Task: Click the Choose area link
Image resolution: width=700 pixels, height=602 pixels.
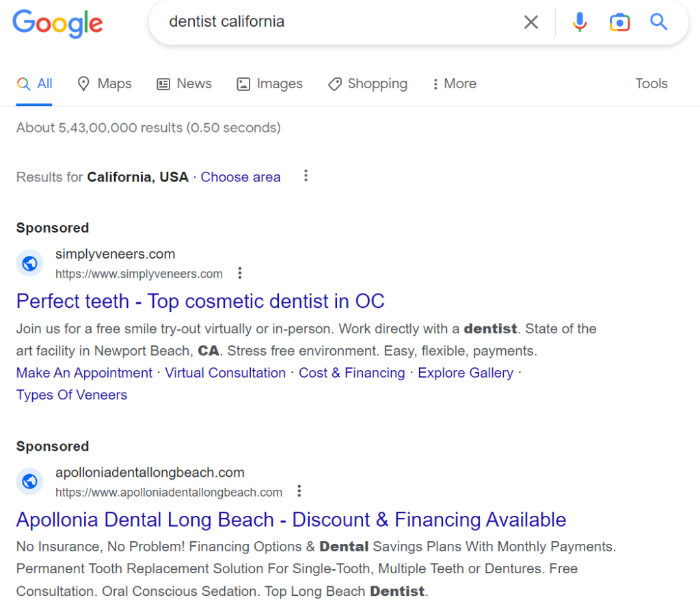Action: coord(240,176)
